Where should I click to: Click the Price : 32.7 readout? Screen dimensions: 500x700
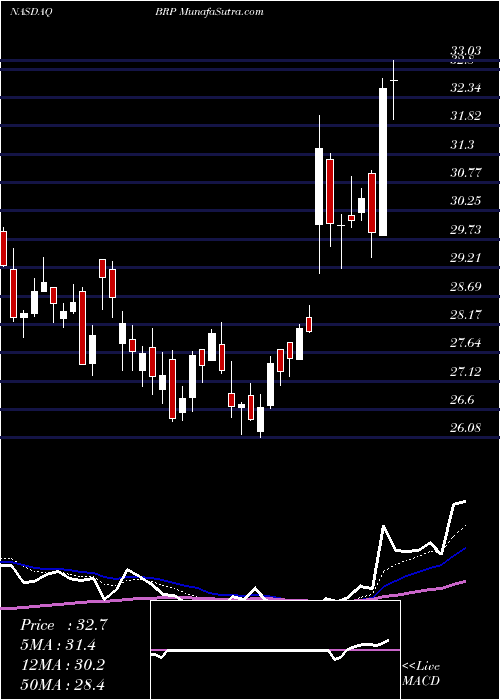[64, 625]
